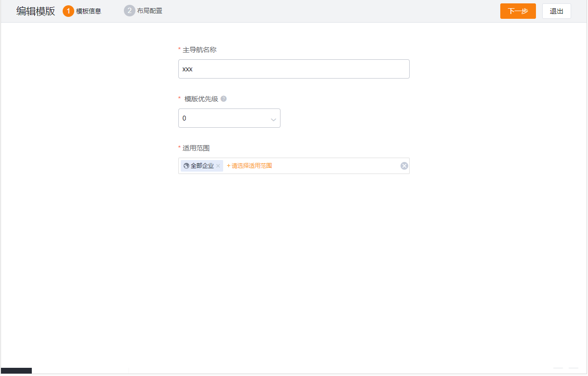Screen dimensions: 588x376
Task: Focus the 主导航名称 input containing xxx
Action: click(x=294, y=69)
